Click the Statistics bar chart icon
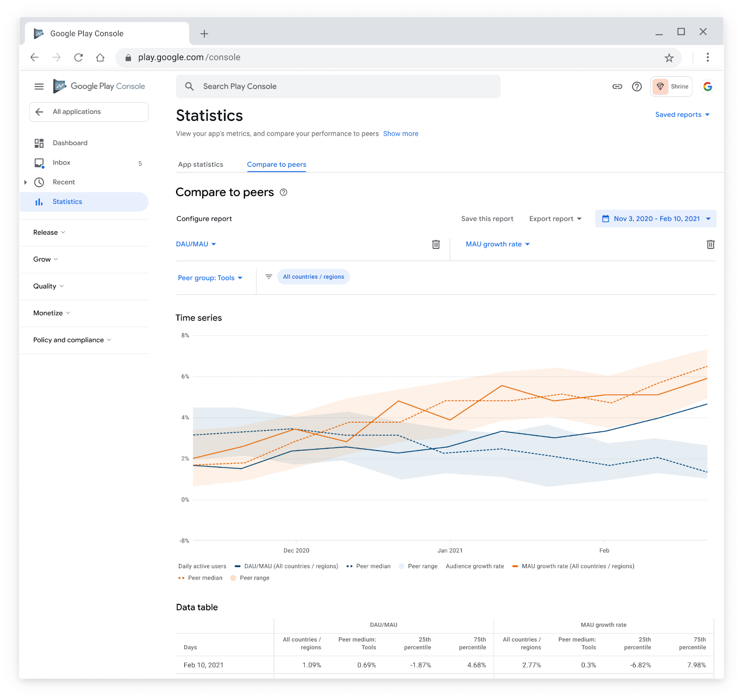This screenshot has width=743, height=700. point(39,202)
